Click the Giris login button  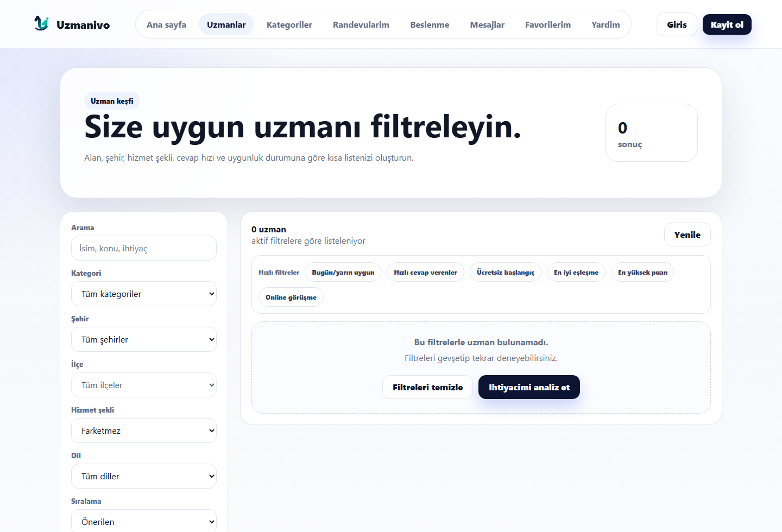677,24
